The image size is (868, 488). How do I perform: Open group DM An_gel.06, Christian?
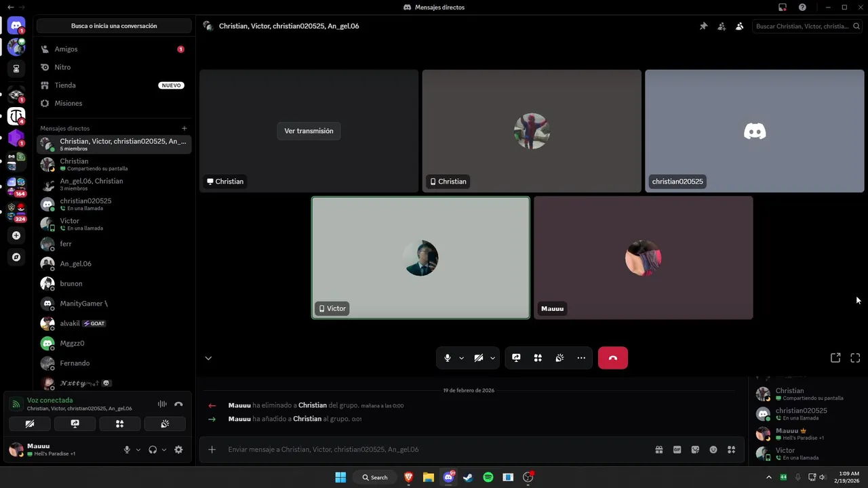(x=114, y=184)
